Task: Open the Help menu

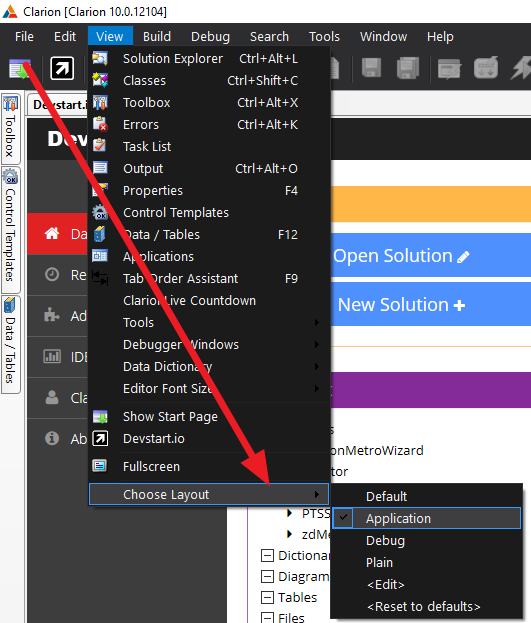Action: (x=440, y=37)
